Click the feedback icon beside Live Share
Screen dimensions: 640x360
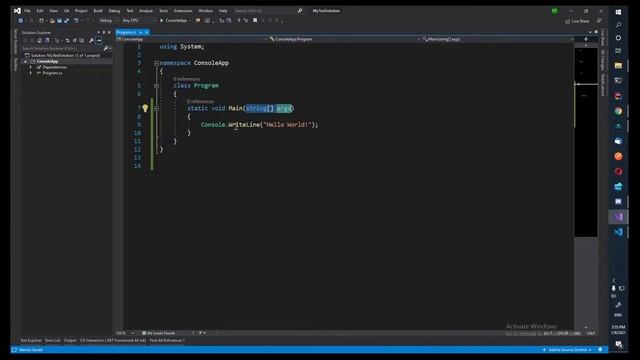(x=599, y=21)
